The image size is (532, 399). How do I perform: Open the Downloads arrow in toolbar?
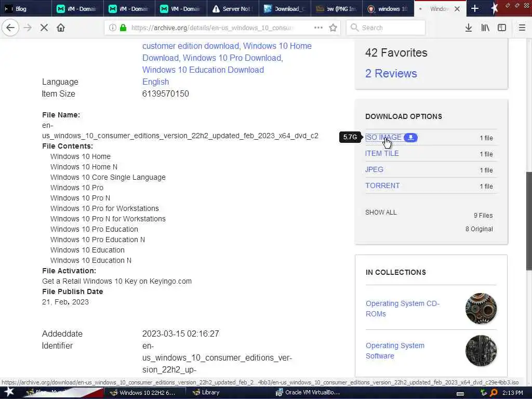coord(469,28)
